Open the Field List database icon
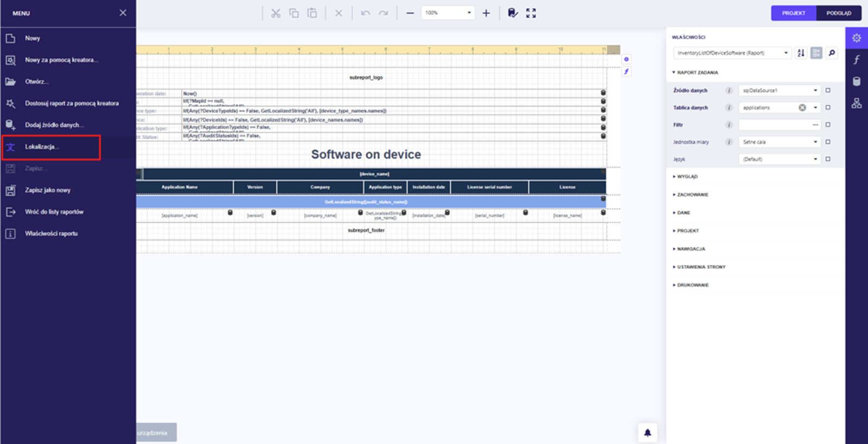This screenshot has height=444, width=868. pyautogui.click(x=856, y=81)
